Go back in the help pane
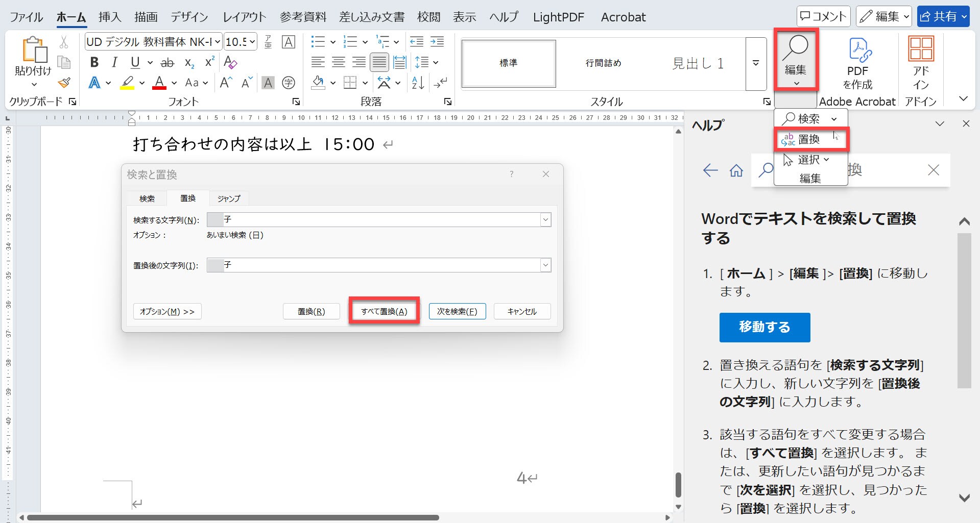Screen dimensions: 980x523 (710, 170)
